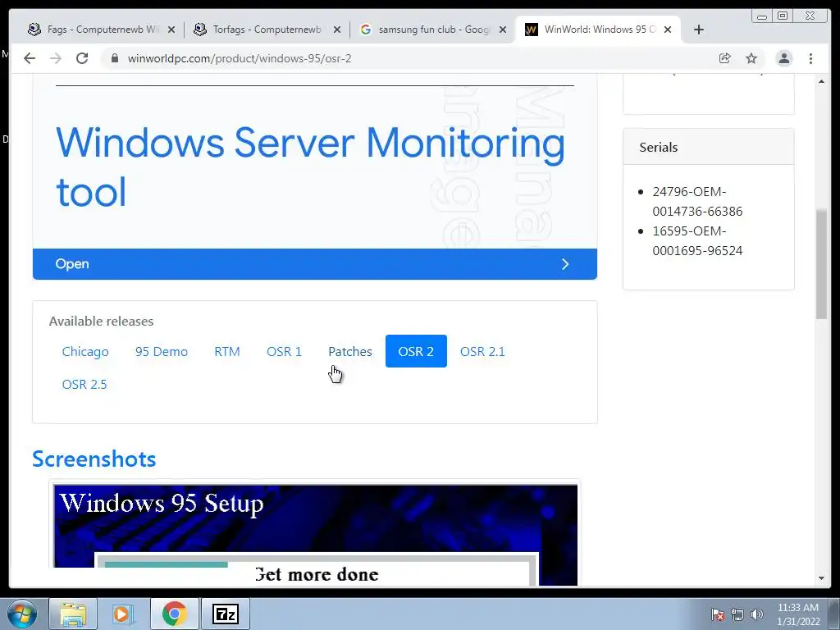Select the OSR 2.1 release

(482, 351)
